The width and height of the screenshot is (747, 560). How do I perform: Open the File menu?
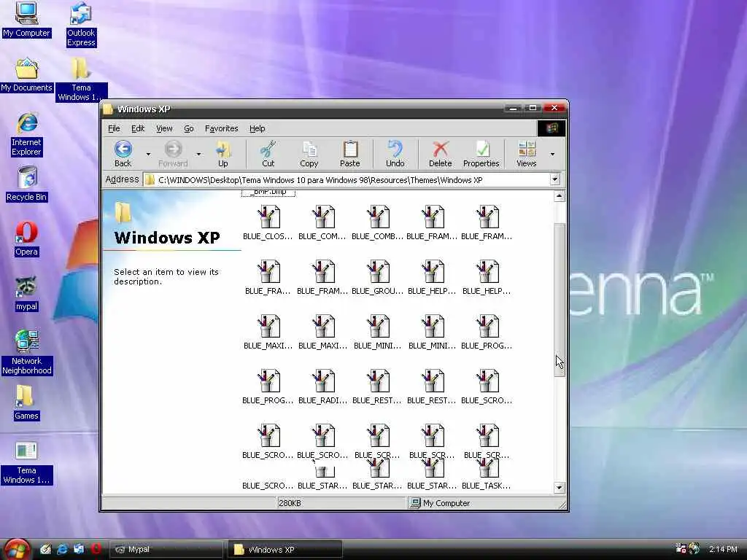(x=114, y=128)
